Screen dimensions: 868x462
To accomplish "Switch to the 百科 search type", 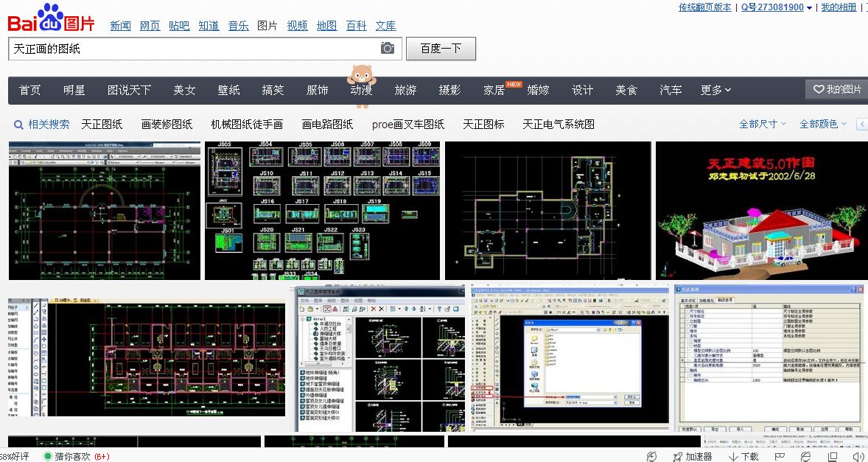I will click(x=356, y=26).
